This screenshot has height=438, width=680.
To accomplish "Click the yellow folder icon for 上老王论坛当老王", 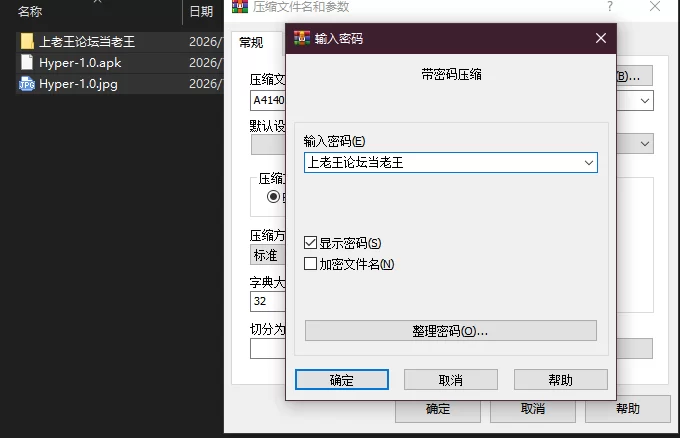I will [27, 41].
